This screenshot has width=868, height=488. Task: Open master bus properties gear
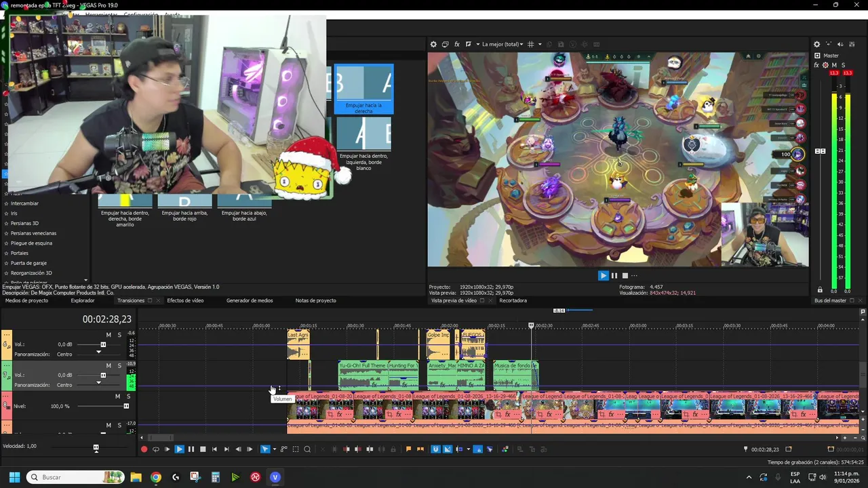817,44
